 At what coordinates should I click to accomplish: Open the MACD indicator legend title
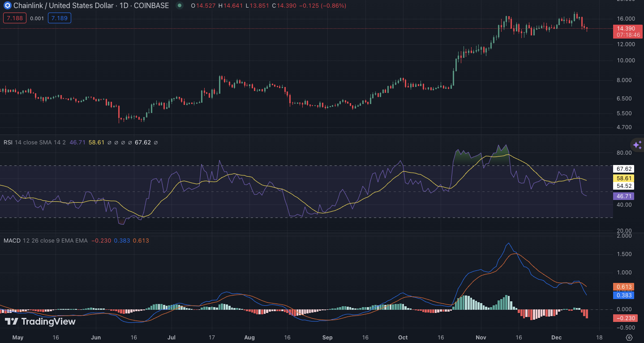pos(12,241)
